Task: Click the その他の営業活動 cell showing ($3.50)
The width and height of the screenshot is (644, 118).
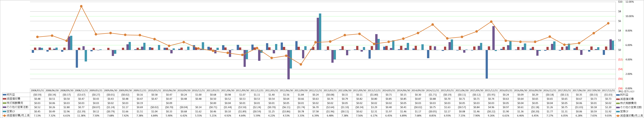Action: 242,107
